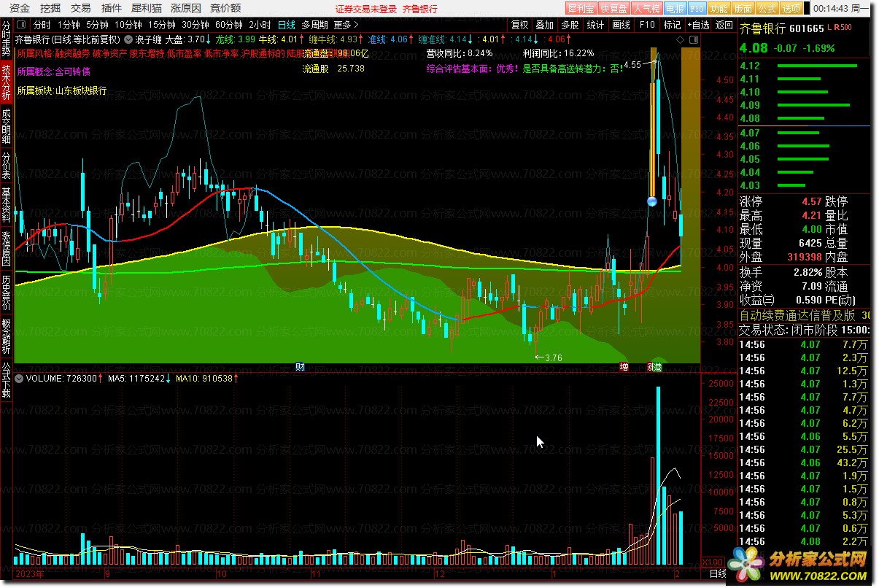The width and height of the screenshot is (879, 588).
Task: Open the 挖掘 menu
Action: [50, 8]
